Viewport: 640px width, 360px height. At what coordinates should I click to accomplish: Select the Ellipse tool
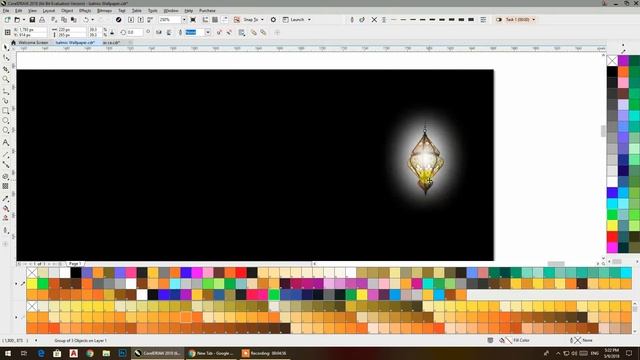coord(6,121)
